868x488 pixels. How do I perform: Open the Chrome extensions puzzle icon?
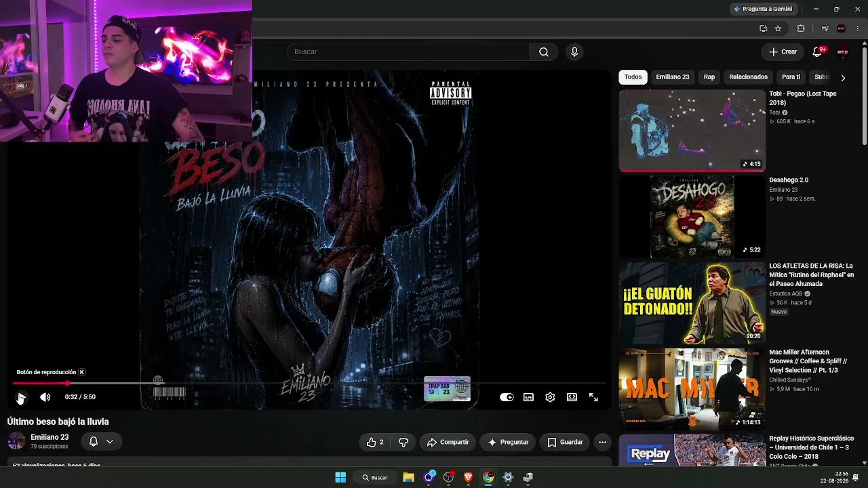pyautogui.click(x=801, y=28)
